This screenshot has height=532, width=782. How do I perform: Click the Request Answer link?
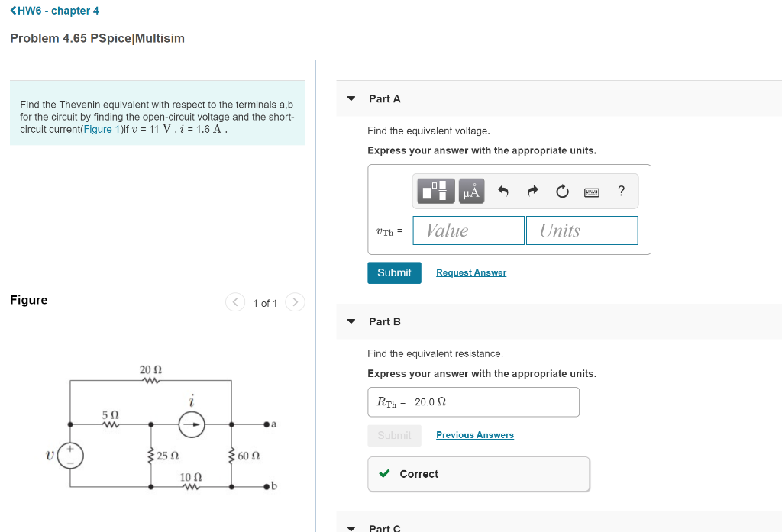(470, 272)
